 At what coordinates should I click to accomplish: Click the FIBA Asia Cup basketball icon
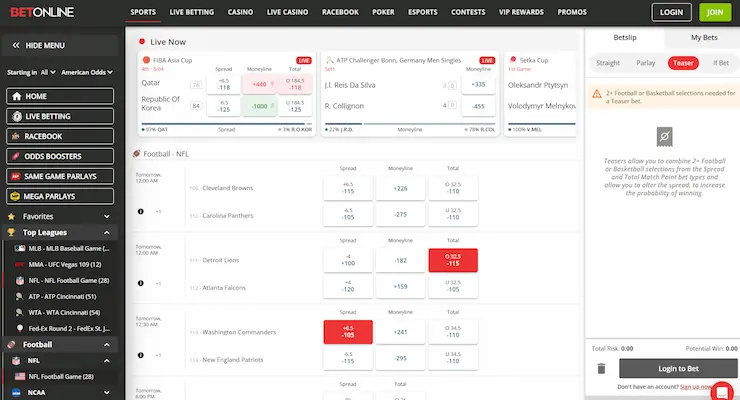pyautogui.click(x=146, y=60)
